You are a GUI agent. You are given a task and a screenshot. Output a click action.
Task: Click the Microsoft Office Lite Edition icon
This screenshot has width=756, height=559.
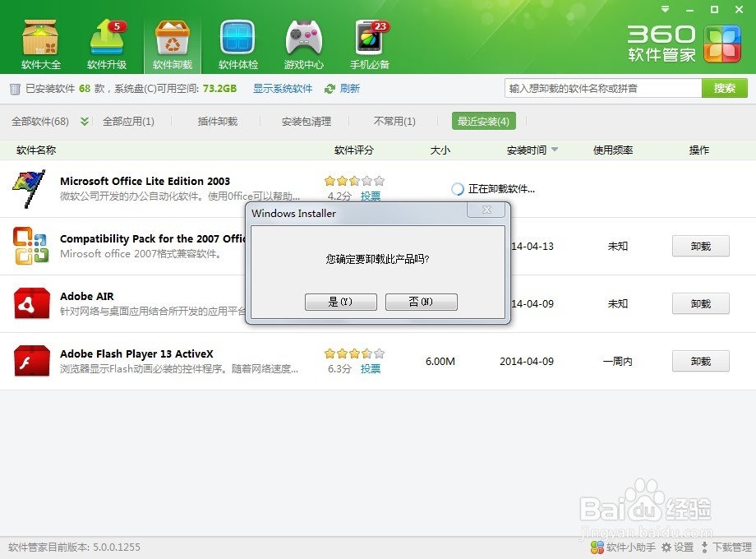point(30,188)
